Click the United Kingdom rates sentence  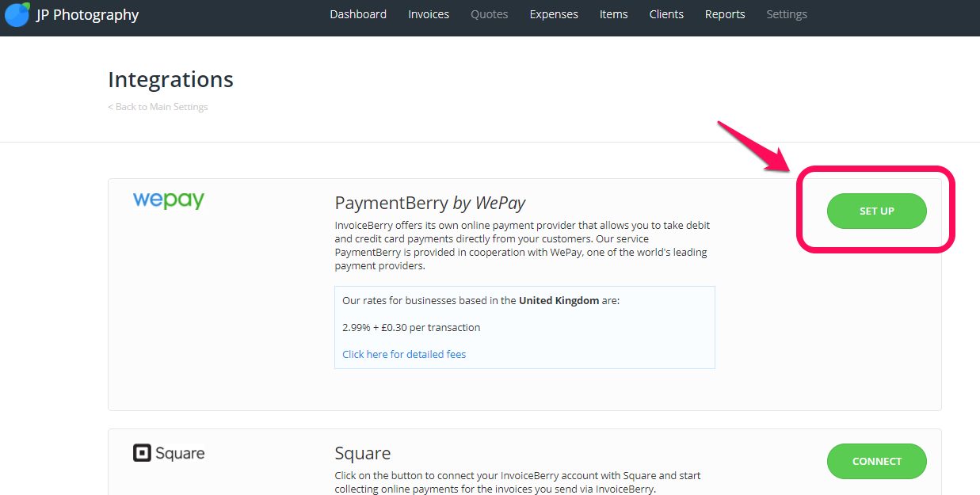click(481, 300)
